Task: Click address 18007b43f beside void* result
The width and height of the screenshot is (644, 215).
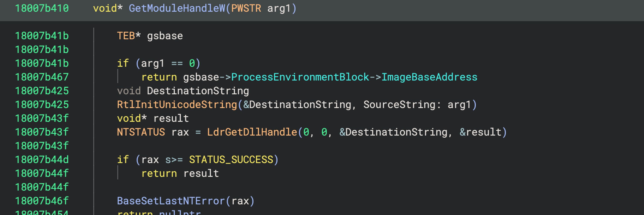Action: 42,118
